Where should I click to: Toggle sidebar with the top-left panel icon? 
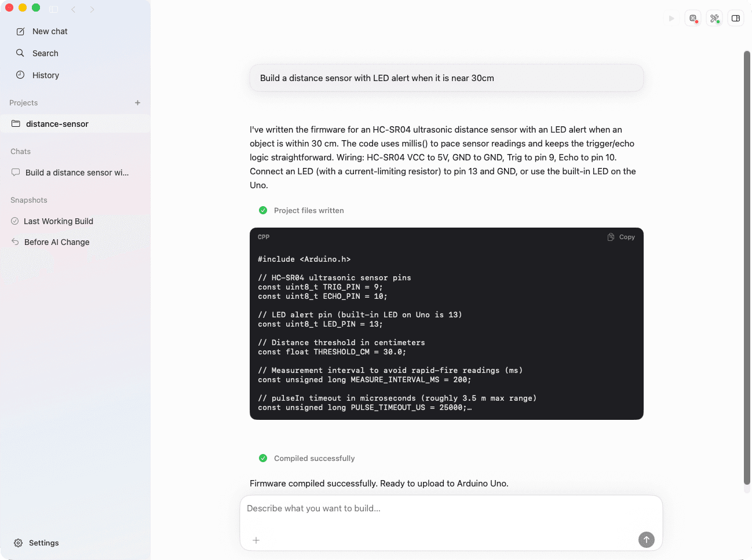[x=53, y=9]
